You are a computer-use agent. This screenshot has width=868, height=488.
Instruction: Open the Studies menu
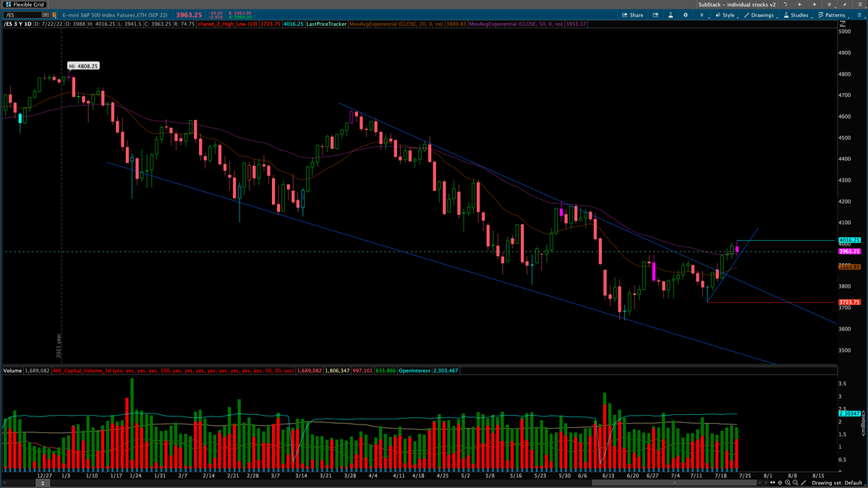[796, 15]
